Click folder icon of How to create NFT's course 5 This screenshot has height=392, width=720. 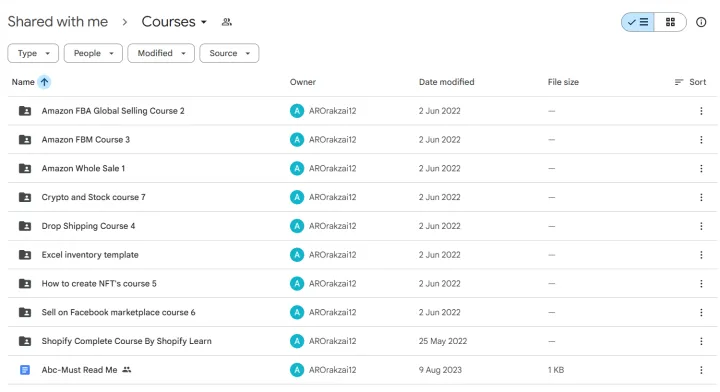(25, 284)
